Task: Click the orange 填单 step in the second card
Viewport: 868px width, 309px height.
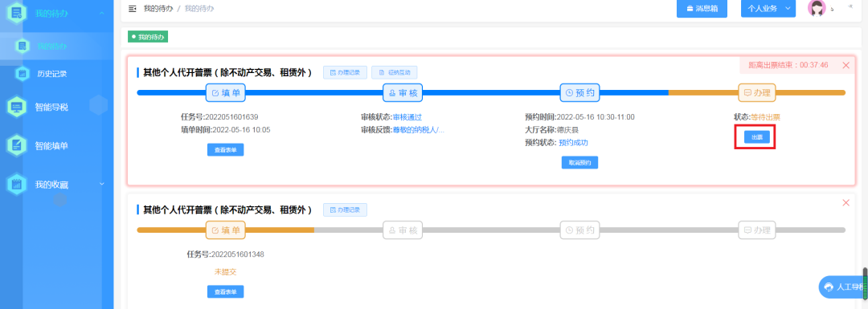Action: [225, 230]
